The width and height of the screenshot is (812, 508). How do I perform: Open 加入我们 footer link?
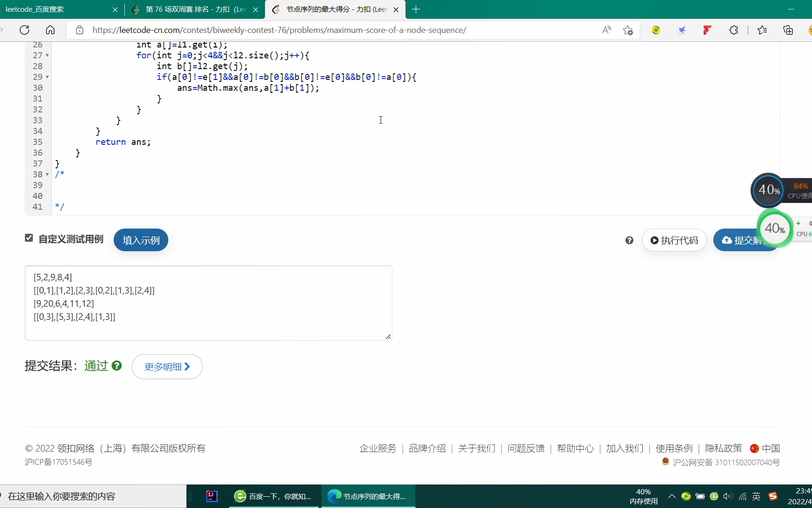(625, 448)
